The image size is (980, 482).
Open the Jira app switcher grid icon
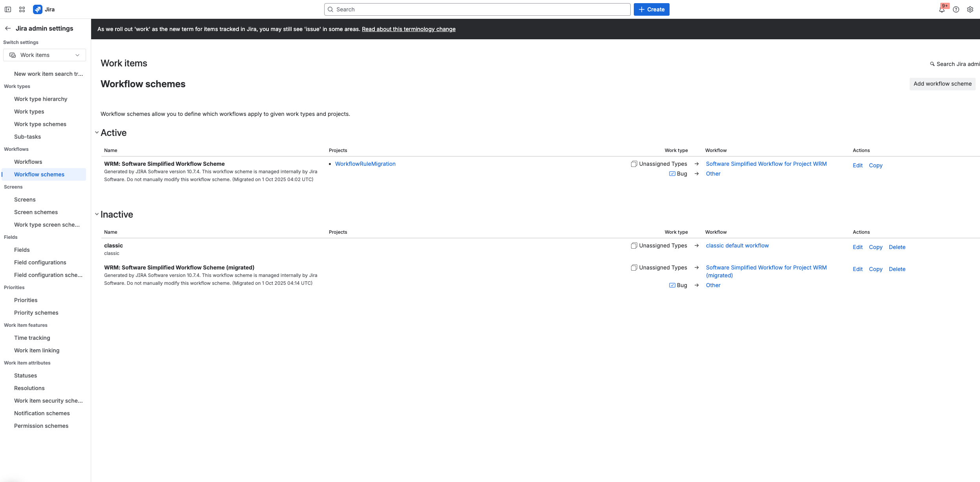[x=22, y=9]
